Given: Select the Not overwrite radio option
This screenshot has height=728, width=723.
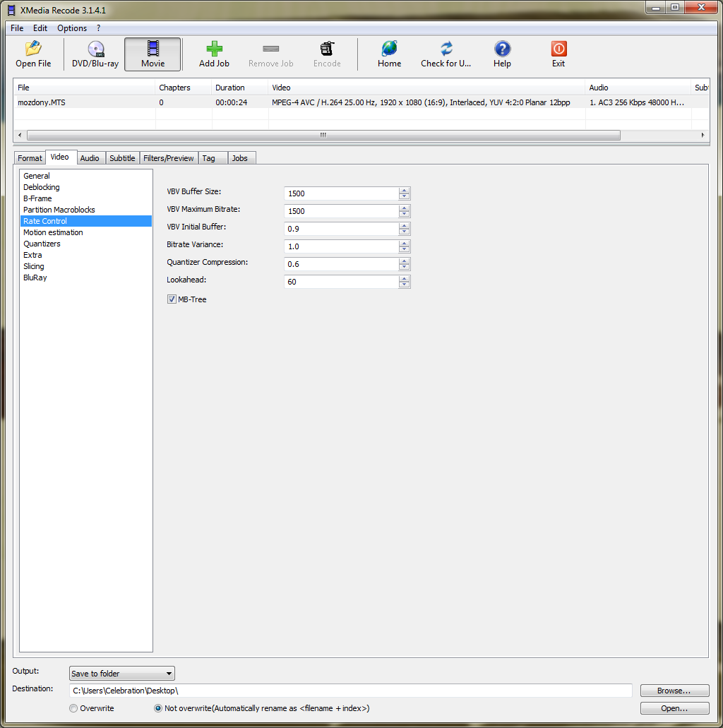Looking at the screenshot, I should click(x=158, y=708).
